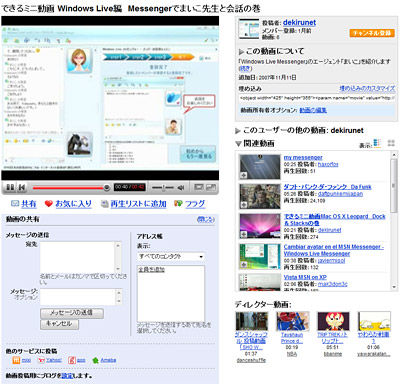
Task: Open dekirunet uploader profile link
Action: [299, 22]
